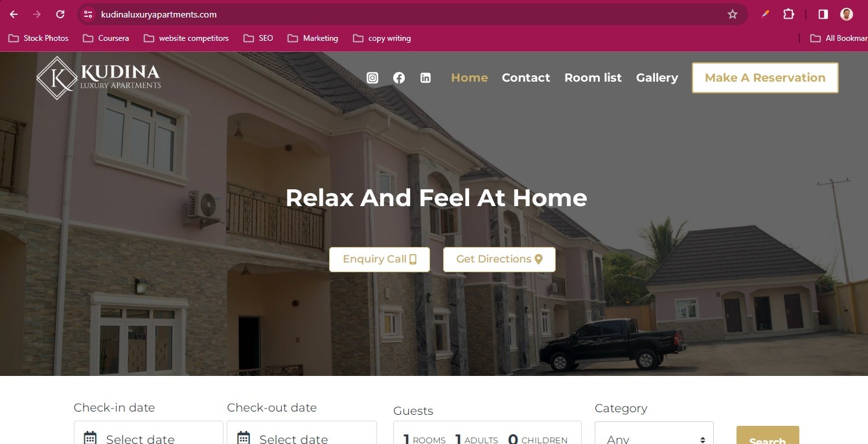The height and width of the screenshot is (444, 868).
Task: Bookmark this page with the star icon
Action: coord(733,14)
